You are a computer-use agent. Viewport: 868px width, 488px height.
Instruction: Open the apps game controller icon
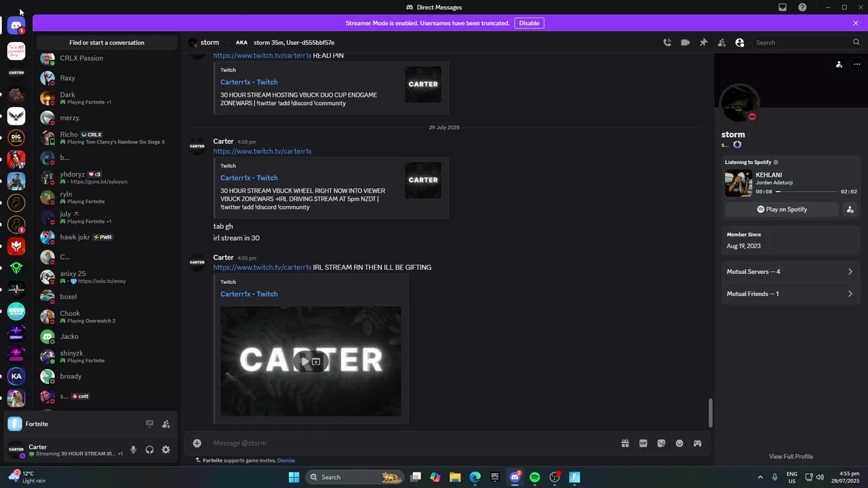pyautogui.click(x=697, y=443)
